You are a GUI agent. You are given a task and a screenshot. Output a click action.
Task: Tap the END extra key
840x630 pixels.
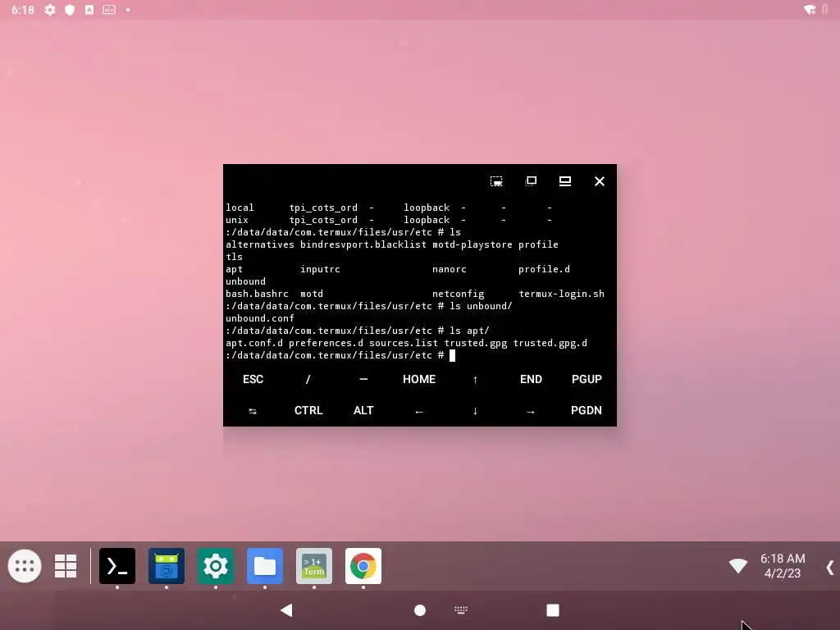coord(531,379)
